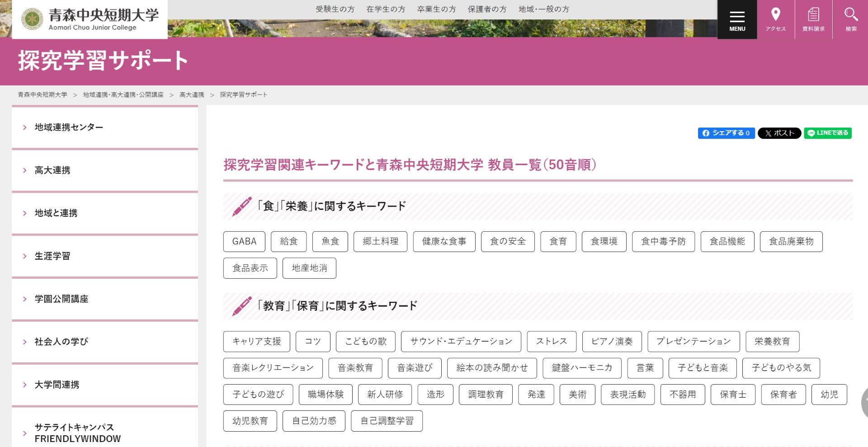
Task: Open the hamburger MENU button
Action: point(737,19)
